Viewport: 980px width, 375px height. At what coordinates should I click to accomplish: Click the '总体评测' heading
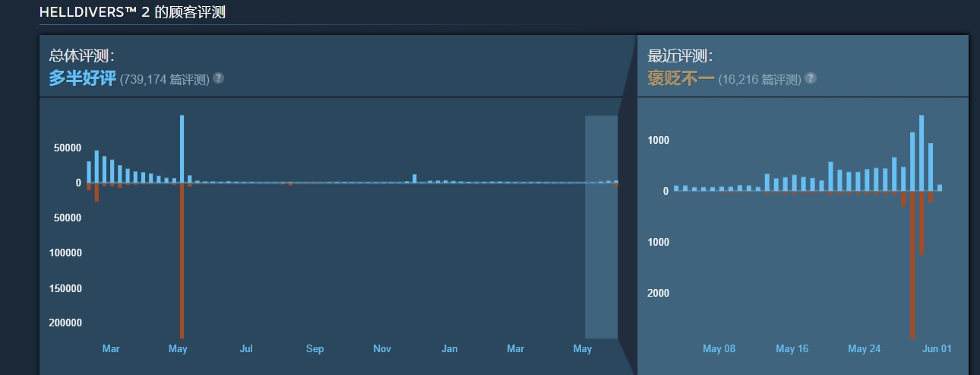[x=81, y=56]
